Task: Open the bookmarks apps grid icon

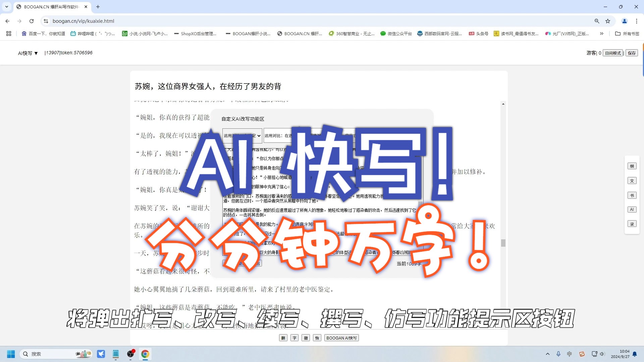Action: (9, 34)
